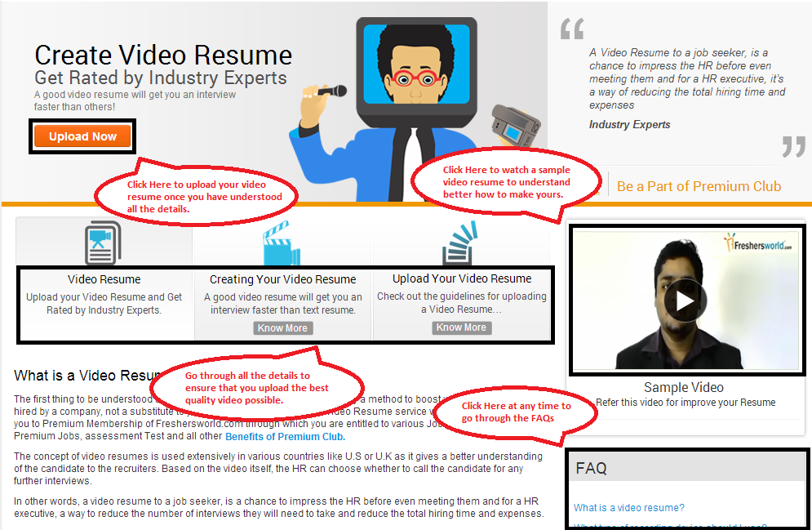Click the Upload Your Video Resume stack icon

[459, 243]
